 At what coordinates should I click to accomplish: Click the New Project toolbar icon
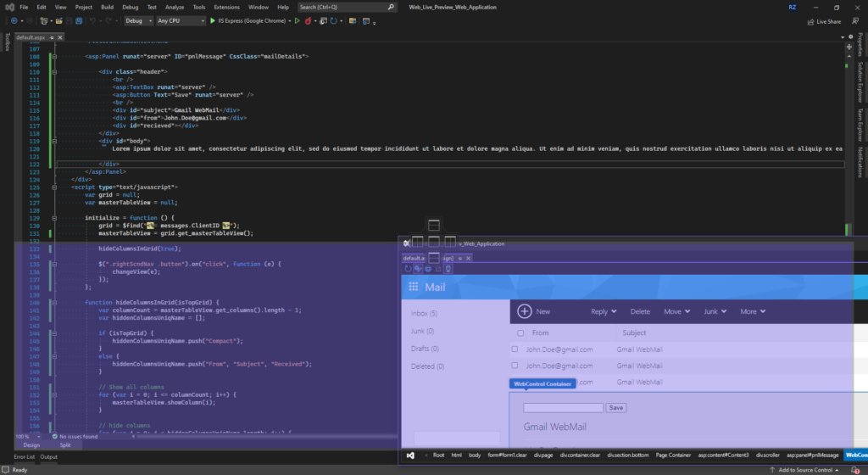(44, 21)
